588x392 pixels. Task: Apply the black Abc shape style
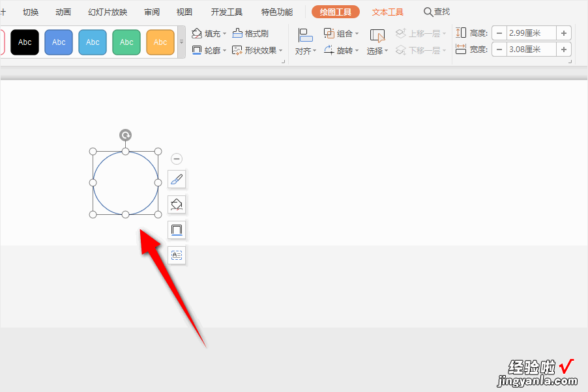25,42
